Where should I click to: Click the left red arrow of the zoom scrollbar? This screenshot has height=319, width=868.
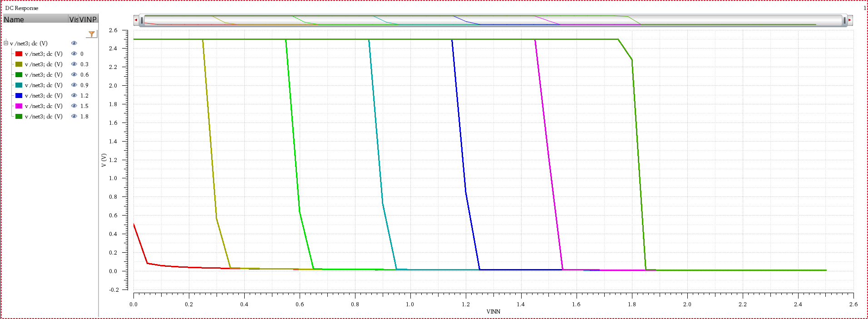[136, 20]
